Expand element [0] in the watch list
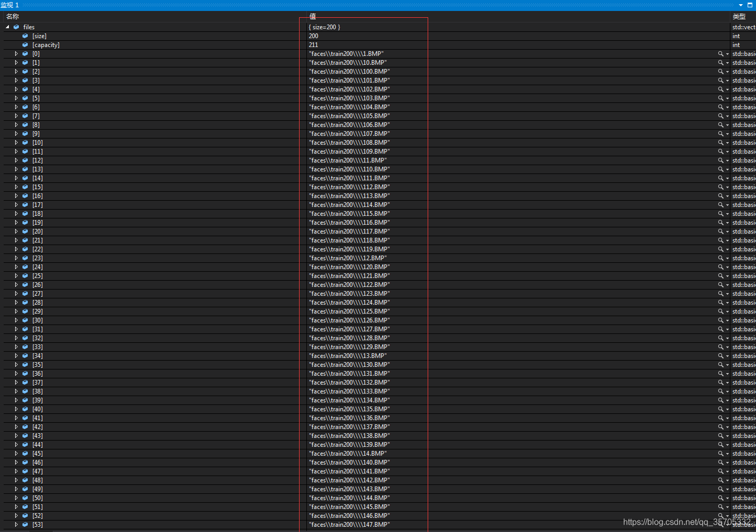This screenshot has height=532, width=756. tap(16, 54)
